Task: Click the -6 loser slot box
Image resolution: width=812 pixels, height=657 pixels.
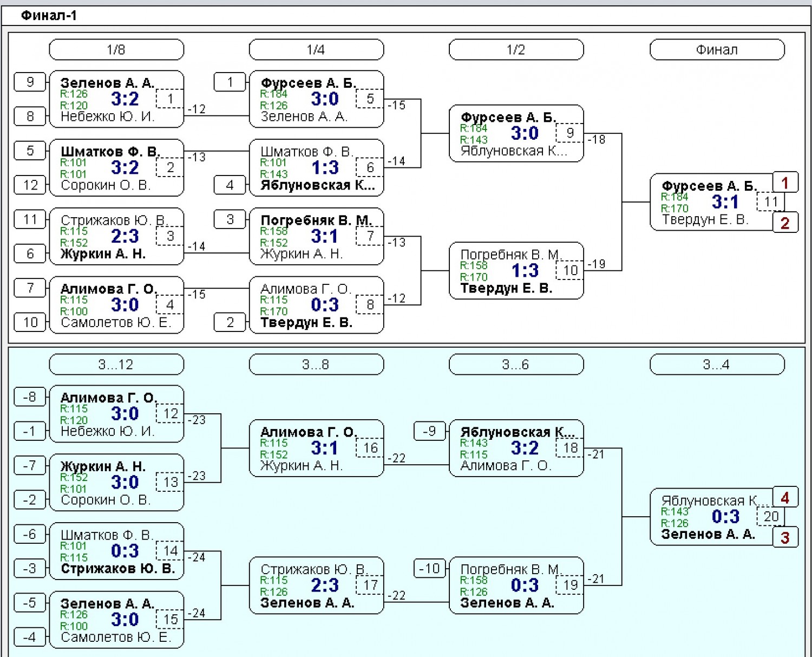Action: coord(30,534)
